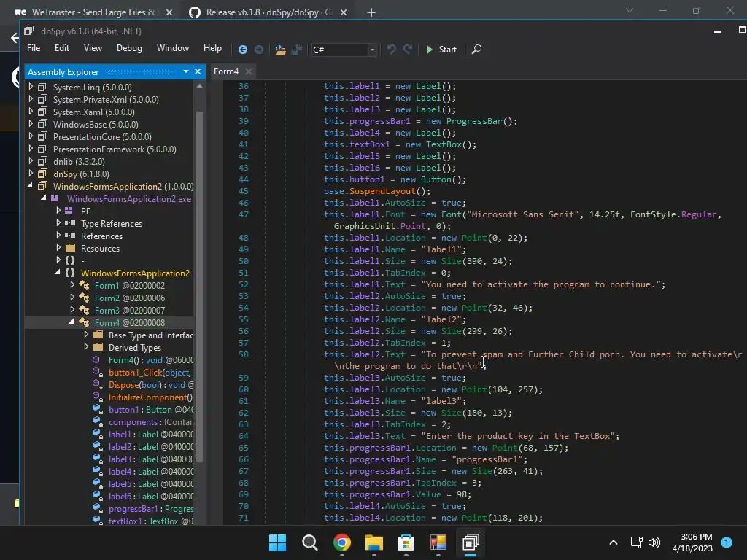The height and width of the screenshot is (560, 747).
Task: Expand the Resources folder node
Action: (x=58, y=248)
